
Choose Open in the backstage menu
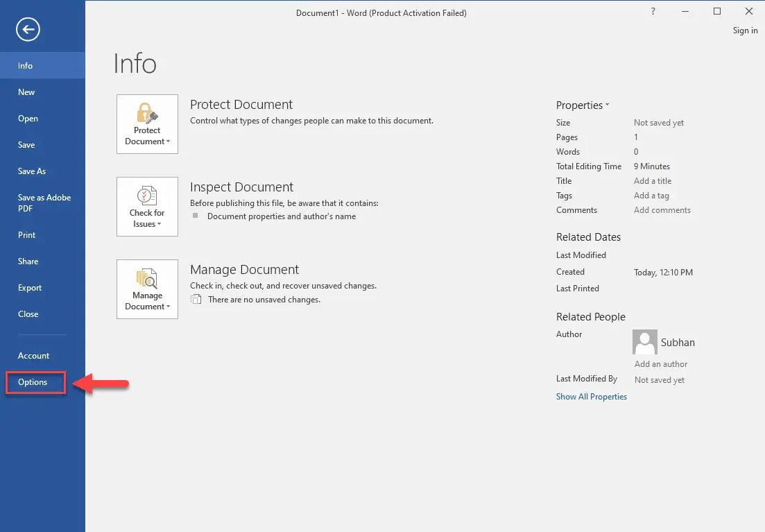[42, 118]
